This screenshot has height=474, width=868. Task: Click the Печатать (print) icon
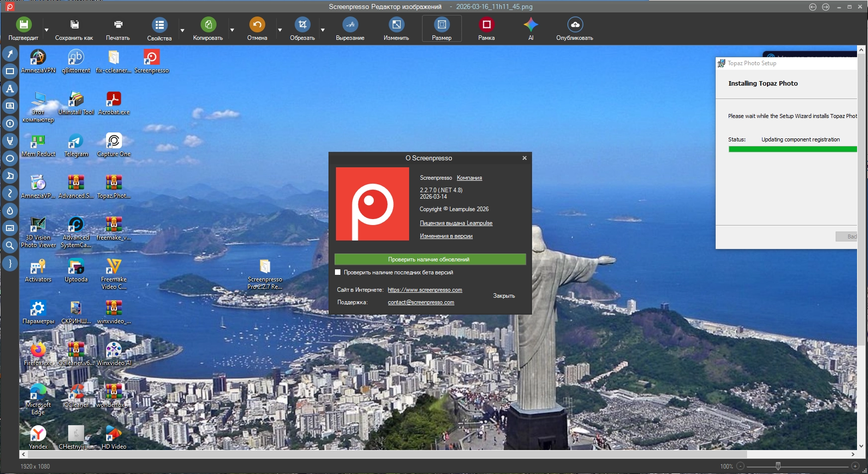coord(118,25)
